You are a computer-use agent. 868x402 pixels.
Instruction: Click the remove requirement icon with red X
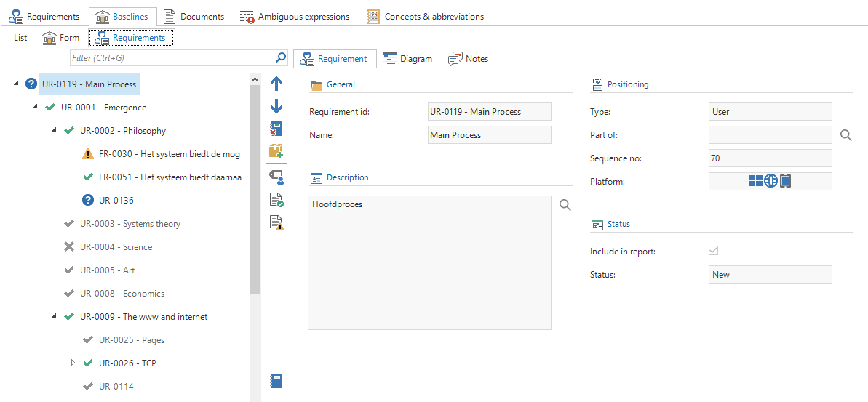click(276, 129)
